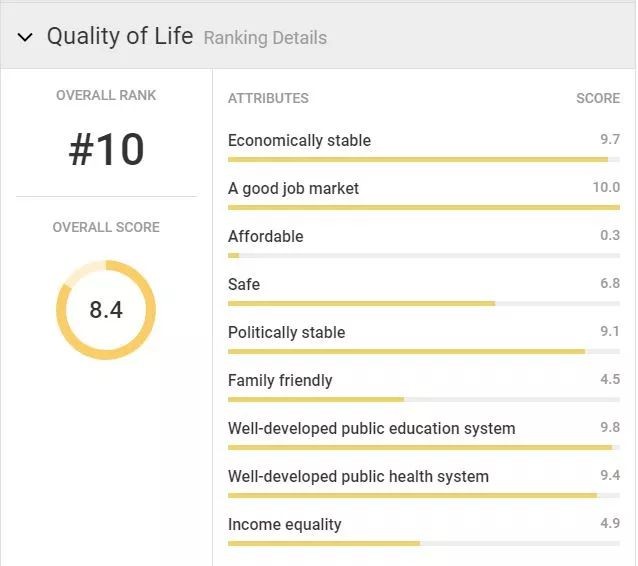638x566 pixels.
Task: Click the Attributes column header
Action: 268,98
